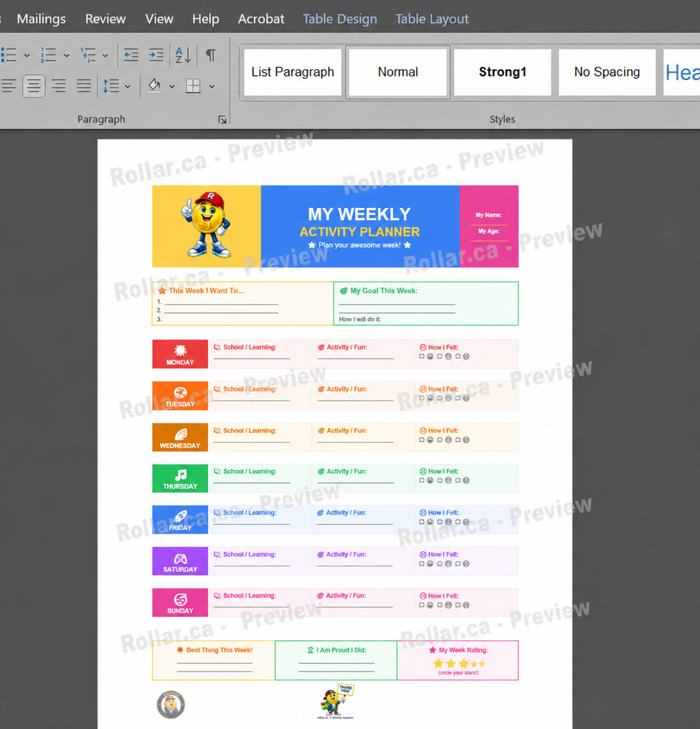
Task: Click Monday's School / Learning label
Action: click(250, 347)
